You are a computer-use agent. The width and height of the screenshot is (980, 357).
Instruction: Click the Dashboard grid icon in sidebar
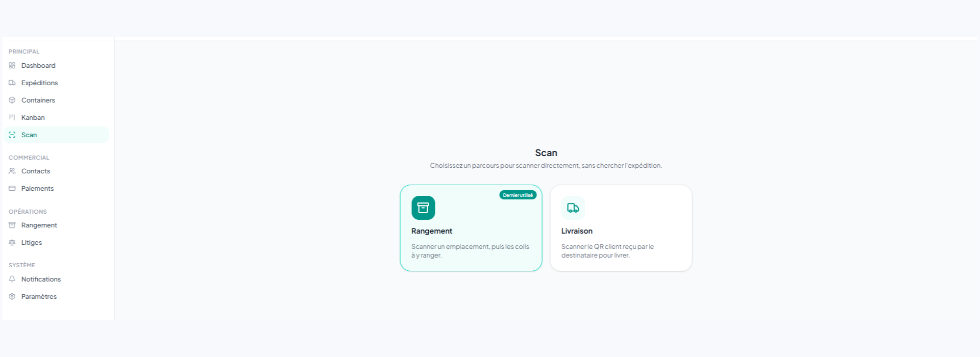coord(12,65)
